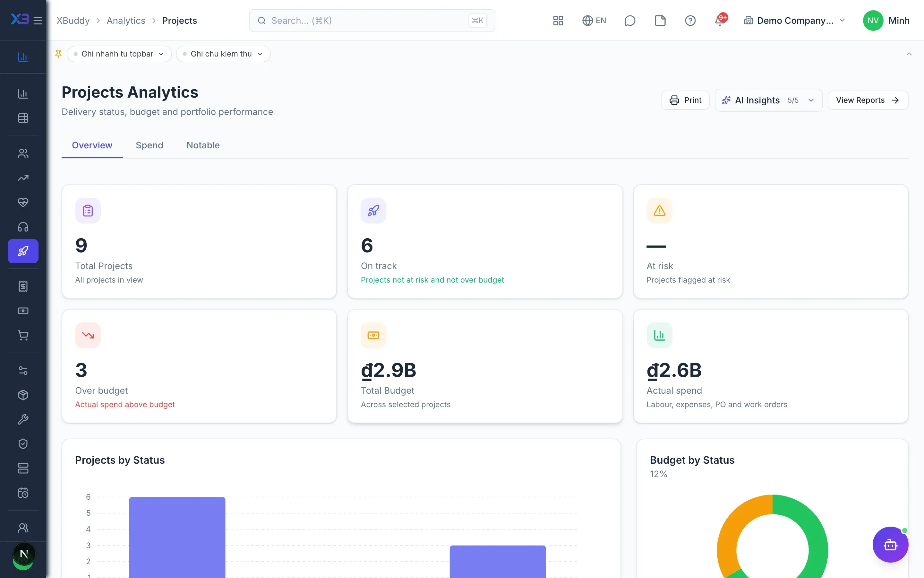Open the dashboard chart icon at sidebar top
Viewport: 924px width, 578px height.
point(23,57)
